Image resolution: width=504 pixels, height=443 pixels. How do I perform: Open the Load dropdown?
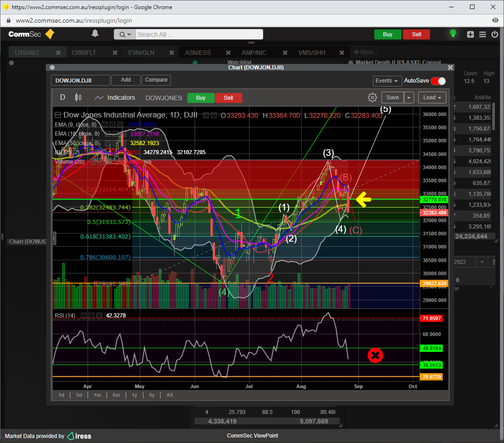pyautogui.click(x=432, y=97)
